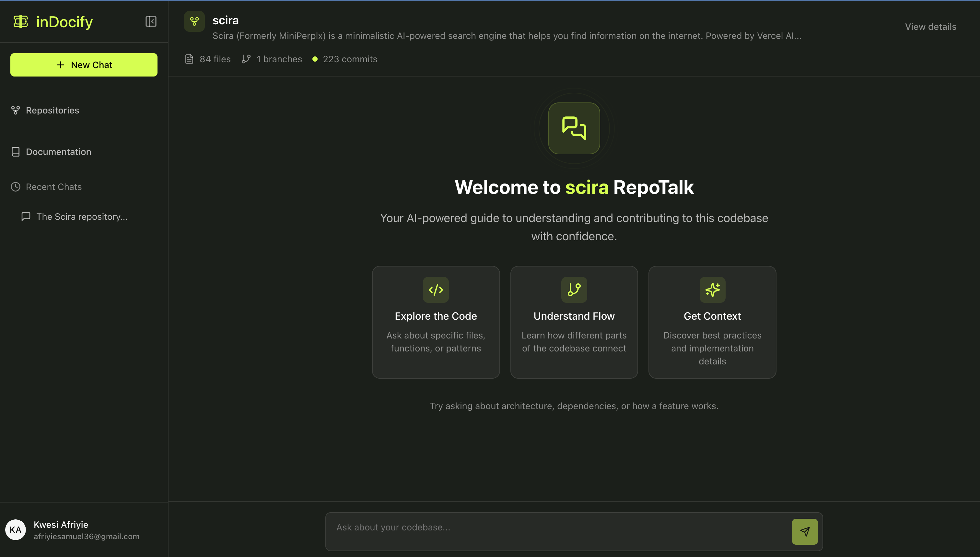Click View details link
The image size is (980, 557).
(x=930, y=27)
